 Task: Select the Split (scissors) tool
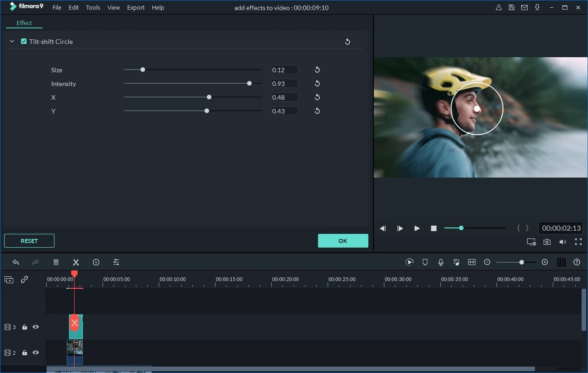[x=76, y=262]
